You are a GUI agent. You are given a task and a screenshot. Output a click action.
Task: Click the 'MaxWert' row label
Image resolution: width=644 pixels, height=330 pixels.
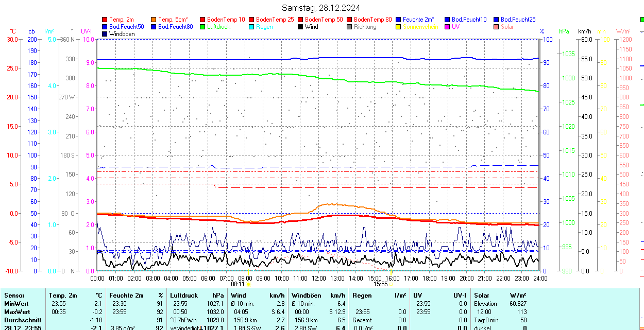click(17, 312)
